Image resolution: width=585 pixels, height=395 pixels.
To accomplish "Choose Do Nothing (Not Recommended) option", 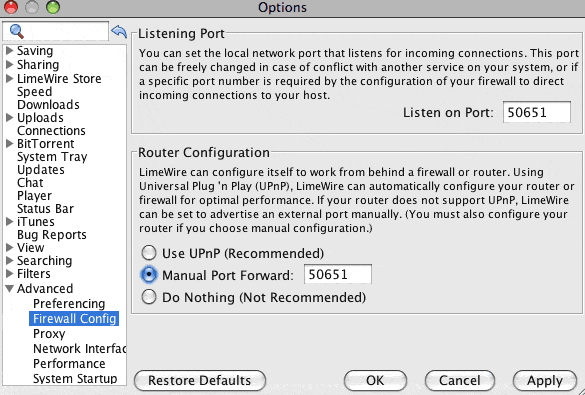I will tap(149, 297).
